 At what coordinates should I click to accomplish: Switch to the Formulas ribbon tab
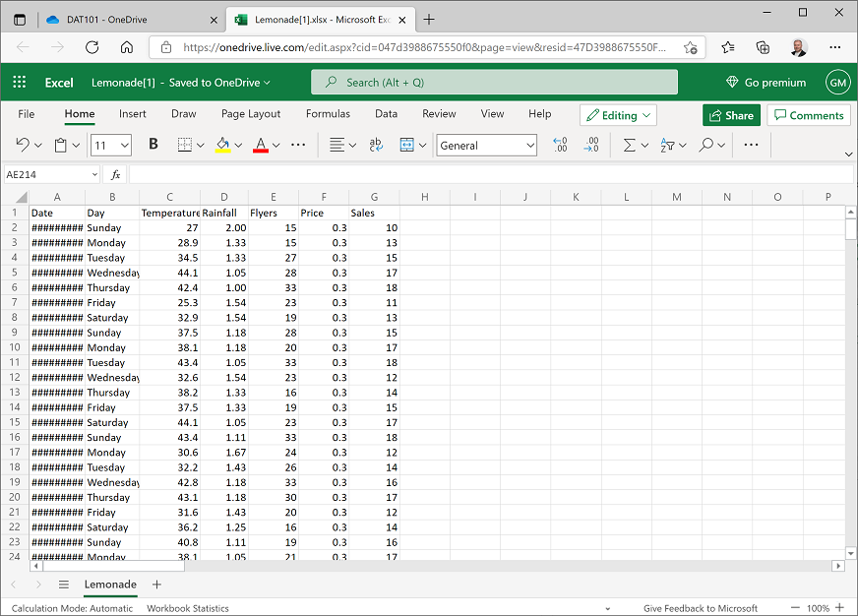(327, 114)
